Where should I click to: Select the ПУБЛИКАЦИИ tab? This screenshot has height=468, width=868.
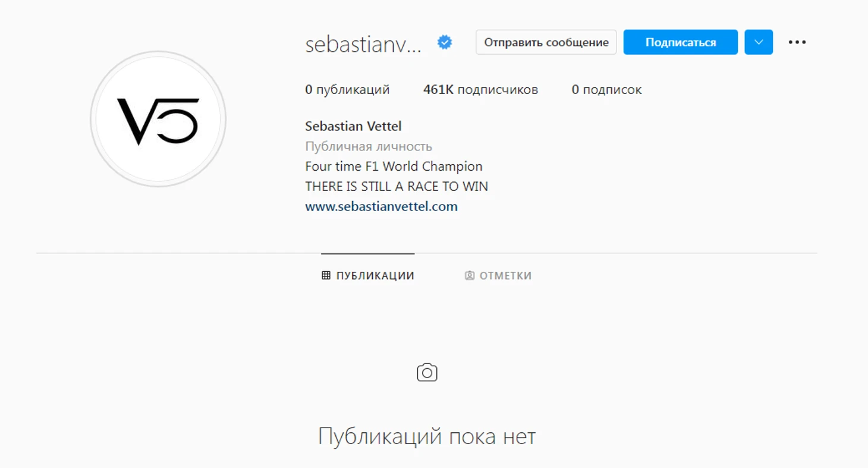point(368,275)
